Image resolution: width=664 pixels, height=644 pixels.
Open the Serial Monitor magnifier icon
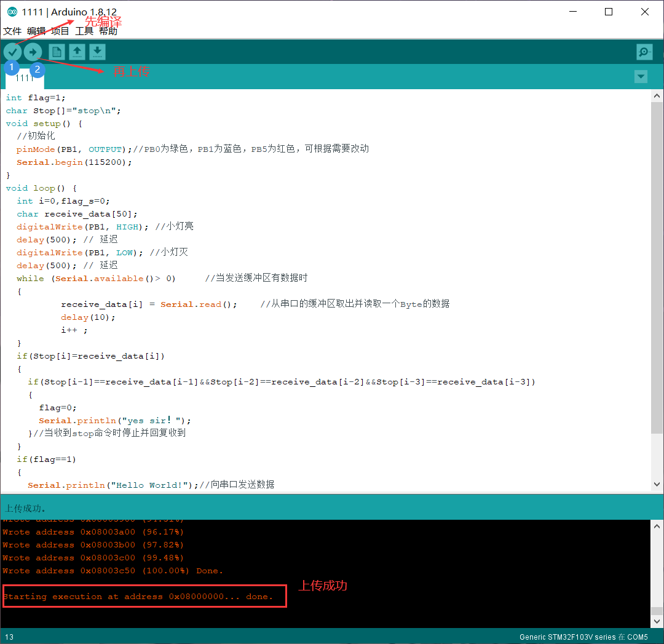[644, 52]
